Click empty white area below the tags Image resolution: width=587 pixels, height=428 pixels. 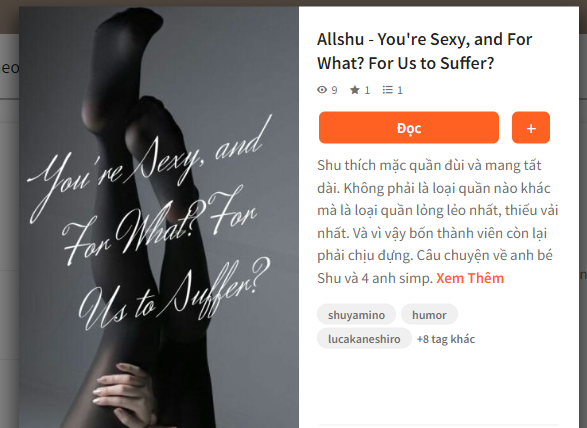(x=438, y=386)
